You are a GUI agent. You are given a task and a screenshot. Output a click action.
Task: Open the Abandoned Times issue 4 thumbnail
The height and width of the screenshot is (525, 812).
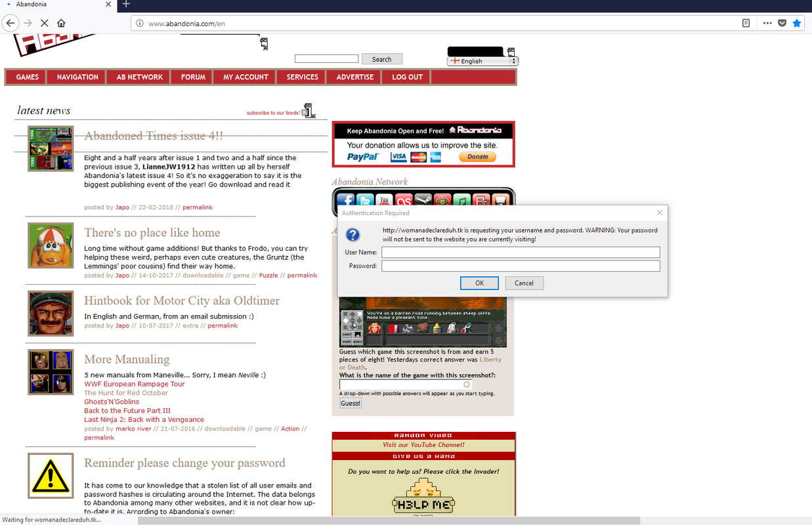tap(51, 149)
